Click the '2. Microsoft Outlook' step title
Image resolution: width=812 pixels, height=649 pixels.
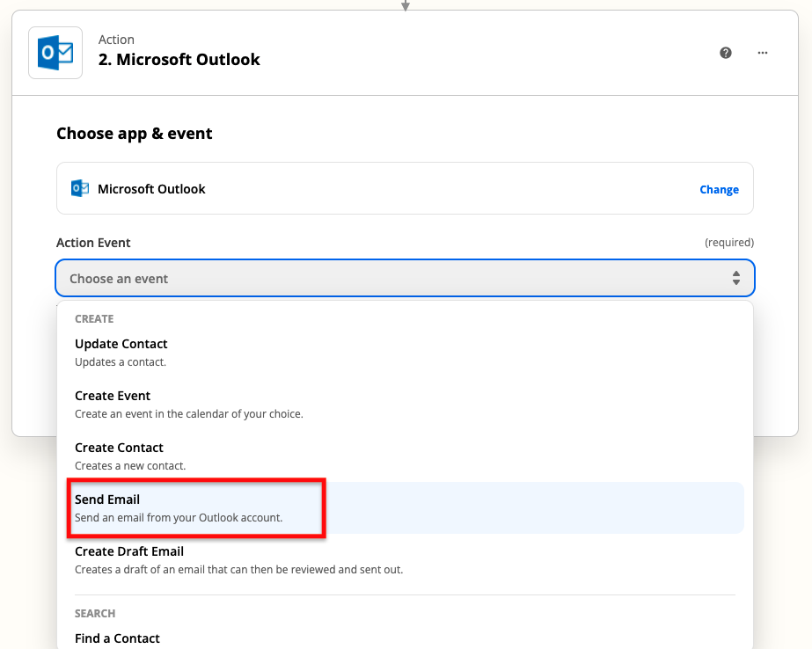point(179,60)
